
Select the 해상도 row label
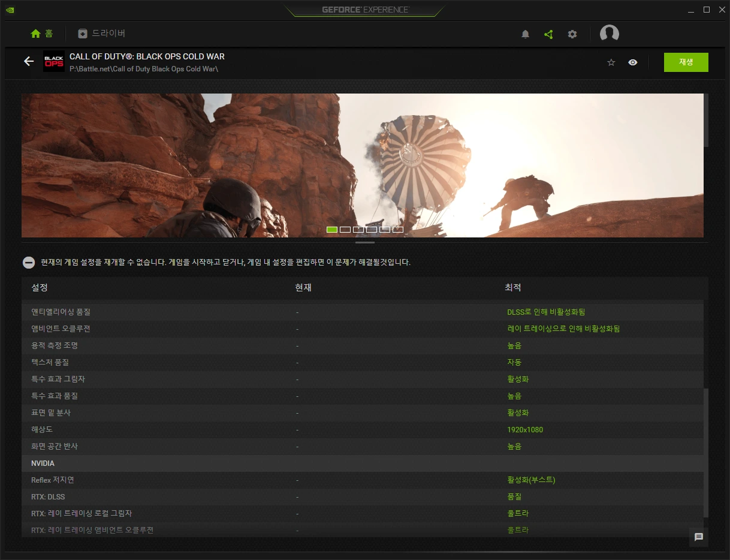coord(42,430)
